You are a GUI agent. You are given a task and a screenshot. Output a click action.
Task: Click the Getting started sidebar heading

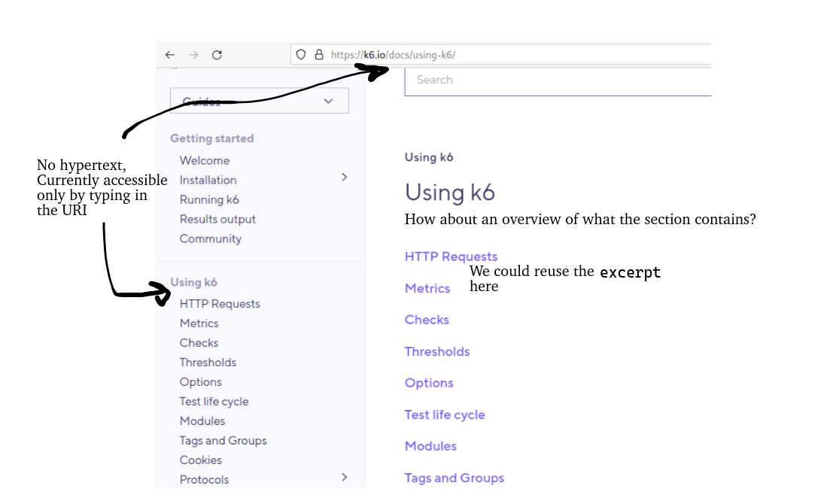tap(212, 138)
